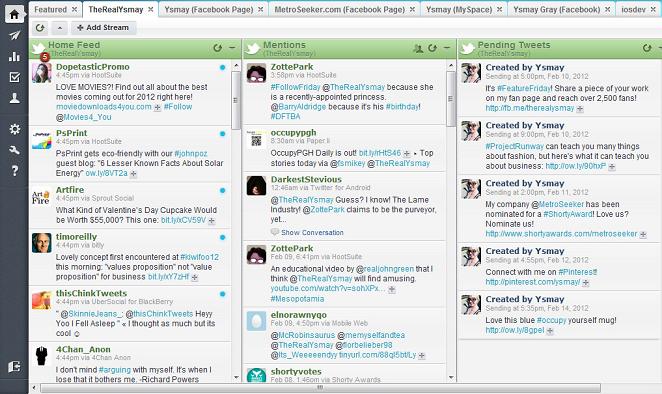Image resolution: width=662 pixels, height=394 pixels.
Task: Refresh the Home Feed stream
Action: coord(217,48)
